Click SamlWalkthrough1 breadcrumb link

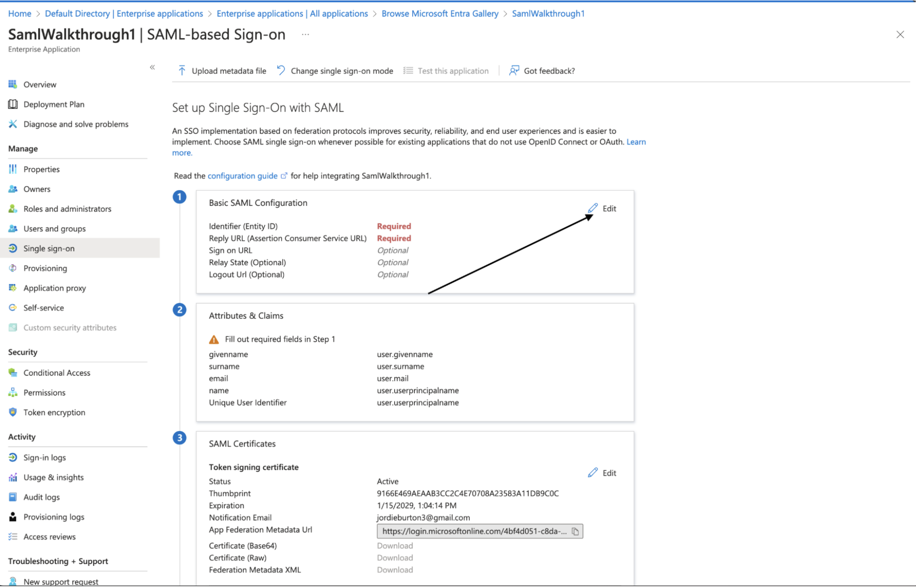tap(548, 14)
